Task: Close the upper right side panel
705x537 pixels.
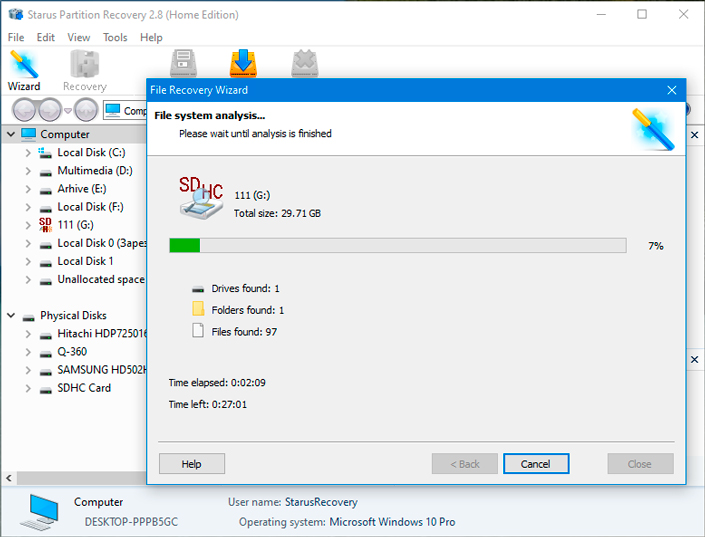Action: click(694, 135)
